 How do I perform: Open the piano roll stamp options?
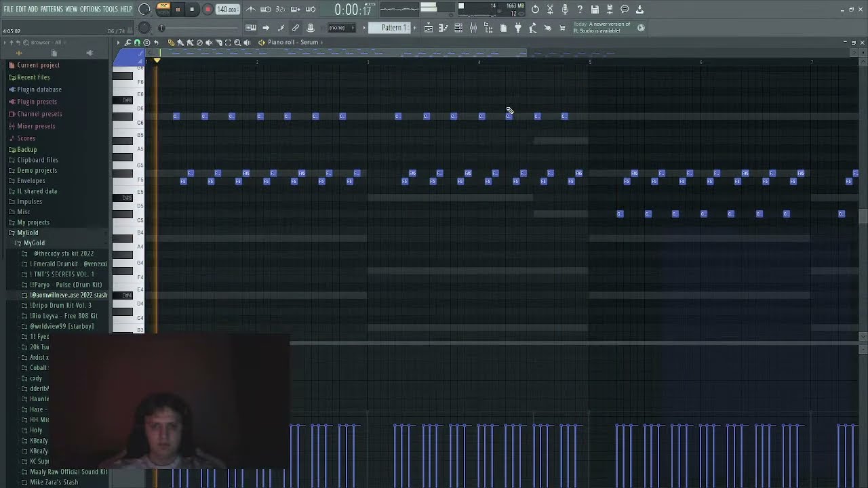click(146, 42)
